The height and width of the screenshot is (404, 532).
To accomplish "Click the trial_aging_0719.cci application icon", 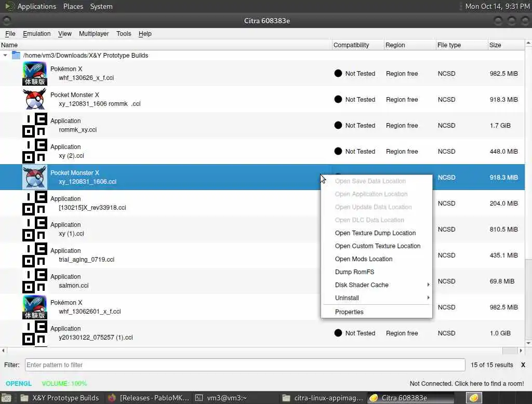I will tap(35, 255).
